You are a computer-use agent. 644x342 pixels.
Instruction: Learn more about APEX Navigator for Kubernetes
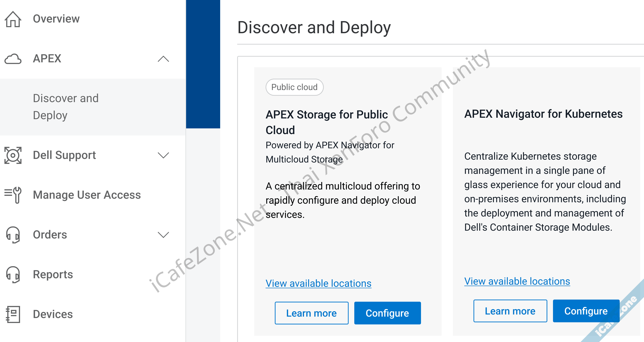(510, 311)
